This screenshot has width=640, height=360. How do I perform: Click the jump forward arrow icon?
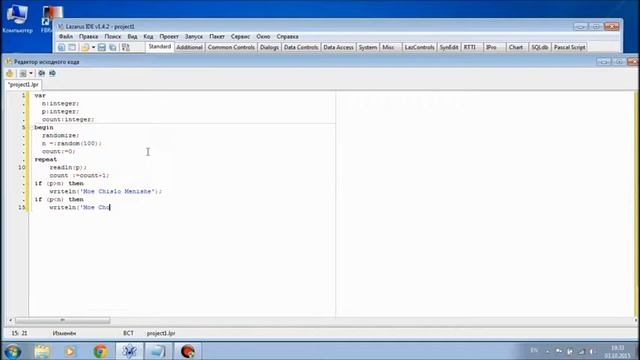click(52, 73)
